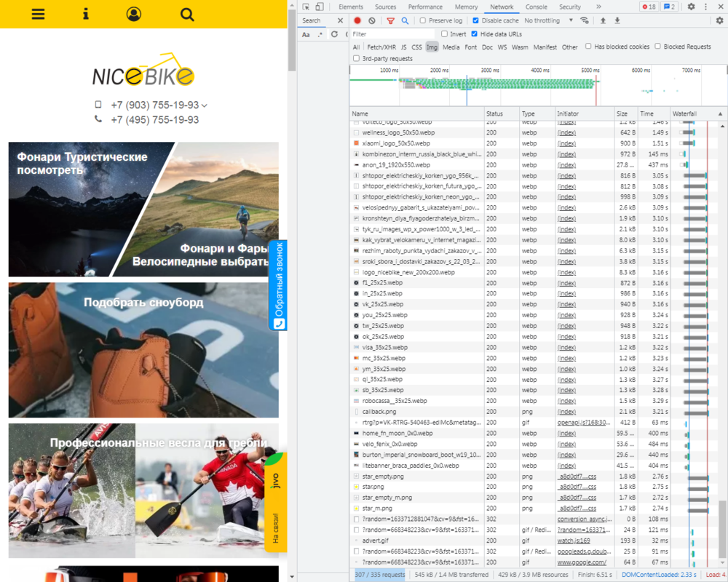Click the red record network log button
Screen dimensions: 728x582
point(357,20)
